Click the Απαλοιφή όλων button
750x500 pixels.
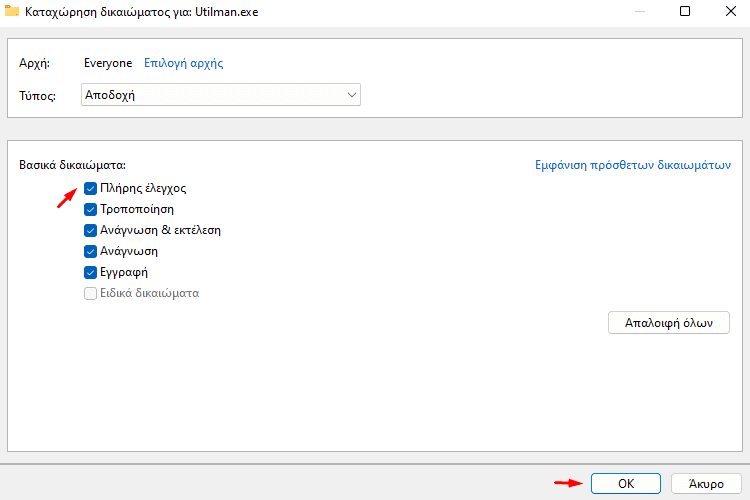669,323
